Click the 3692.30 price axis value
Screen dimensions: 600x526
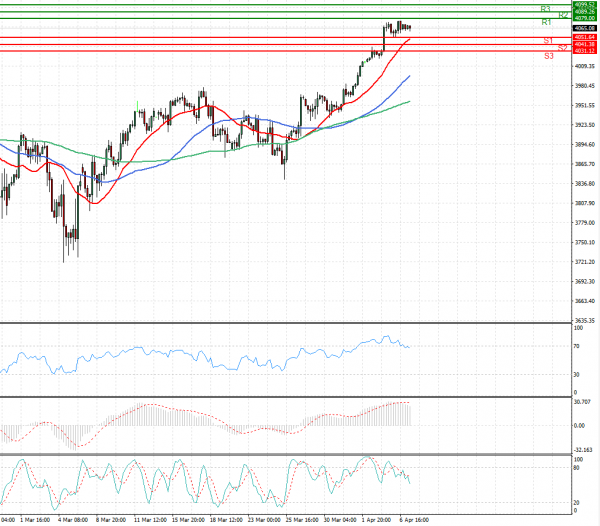coord(585,281)
